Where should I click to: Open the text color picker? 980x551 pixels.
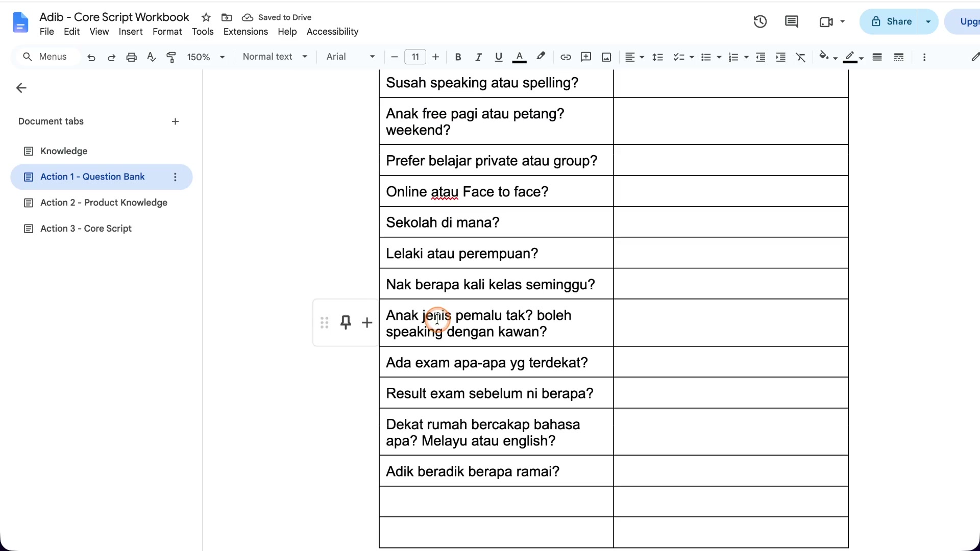tap(519, 57)
